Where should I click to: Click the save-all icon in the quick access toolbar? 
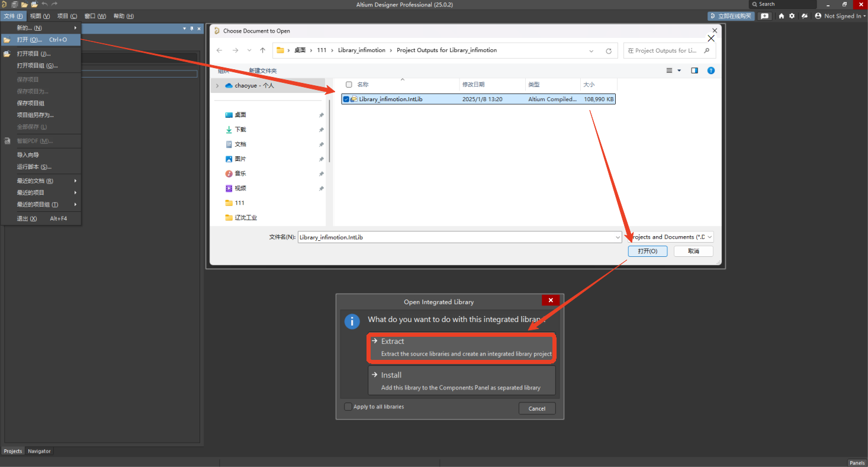(15, 4)
